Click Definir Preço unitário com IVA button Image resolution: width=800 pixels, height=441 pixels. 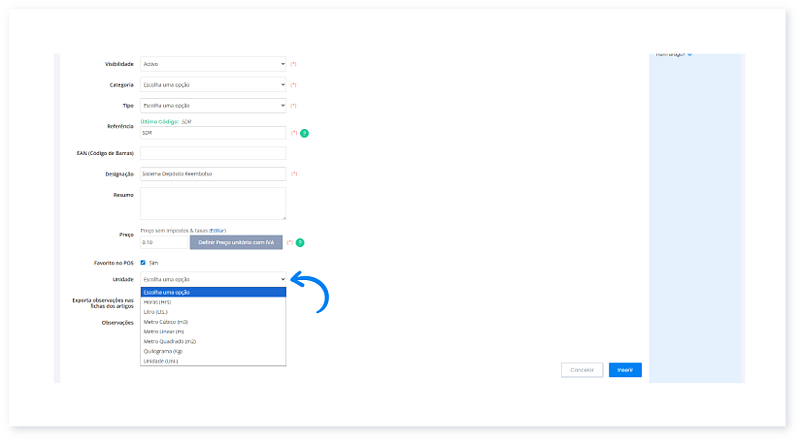[236, 242]
